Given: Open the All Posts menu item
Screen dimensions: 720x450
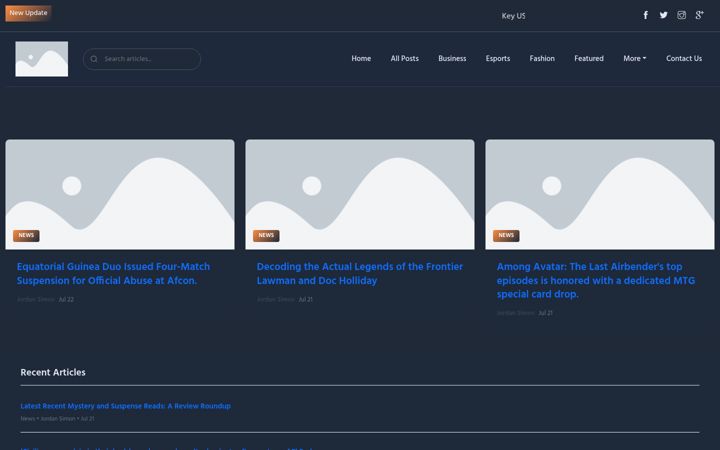Looking at the screenshot, I should click(405, 58).
